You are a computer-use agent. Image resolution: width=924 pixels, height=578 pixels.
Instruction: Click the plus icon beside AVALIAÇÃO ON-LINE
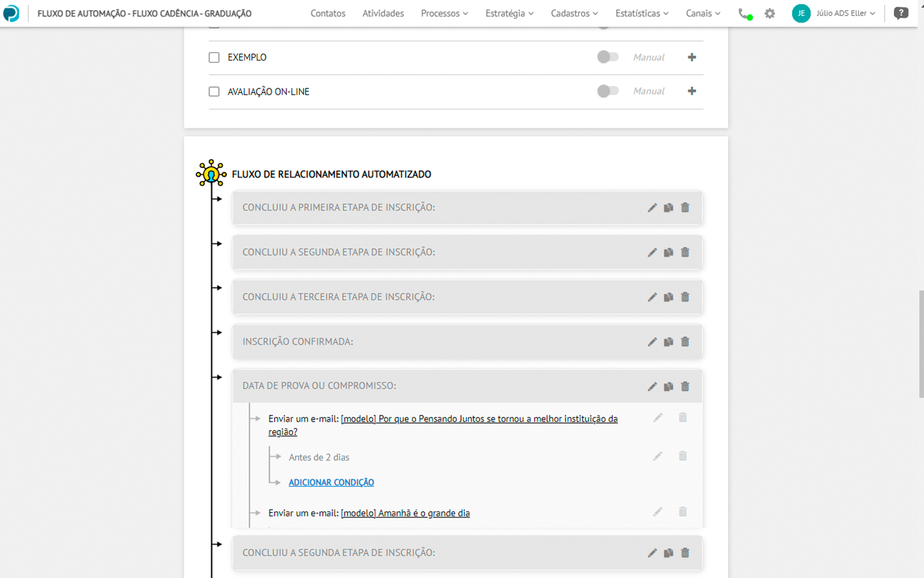point(692,91)
